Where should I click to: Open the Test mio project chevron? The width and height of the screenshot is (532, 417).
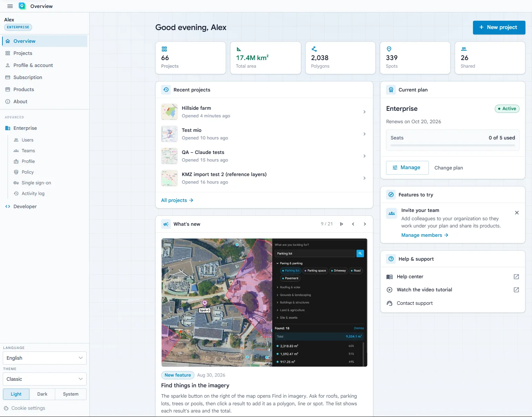364,134
